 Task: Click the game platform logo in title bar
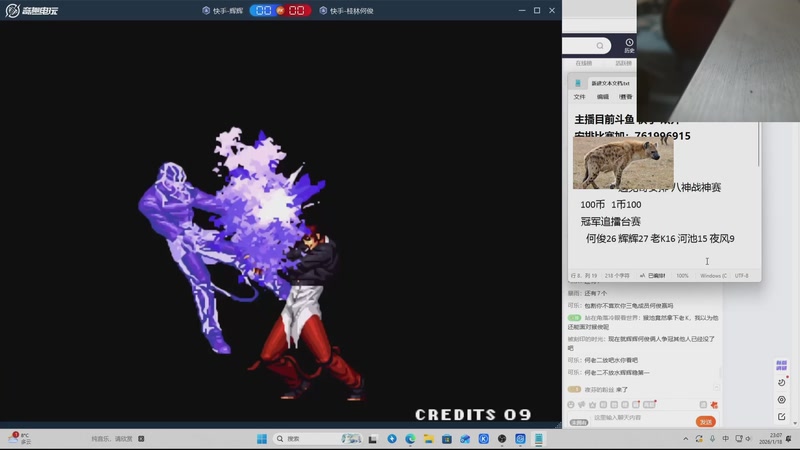pyautogui.click(x=32, y=10)
